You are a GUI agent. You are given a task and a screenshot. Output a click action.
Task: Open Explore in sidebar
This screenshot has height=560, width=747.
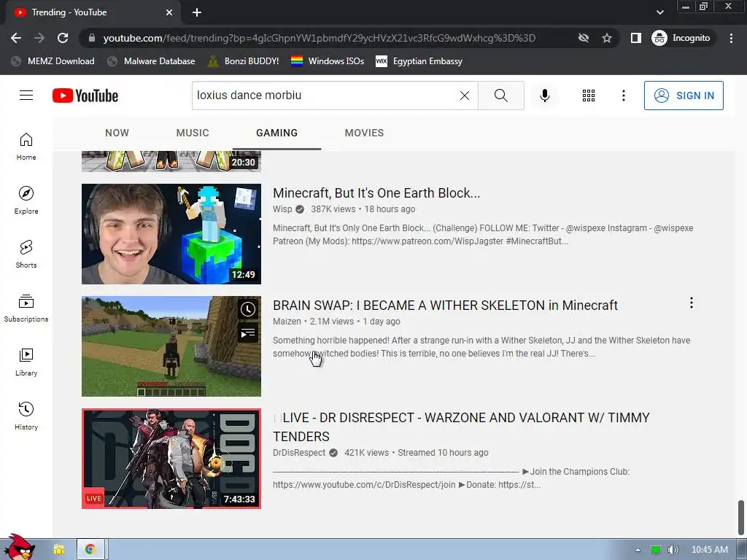coord(26,200)
